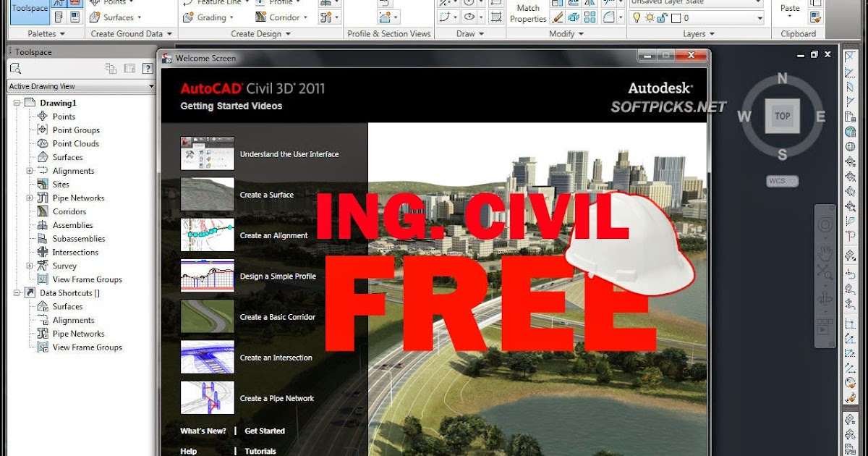This screenshot has height=456, width=868.
Task: Click the S compass direction on ViewCube
Action: (782, 154)
